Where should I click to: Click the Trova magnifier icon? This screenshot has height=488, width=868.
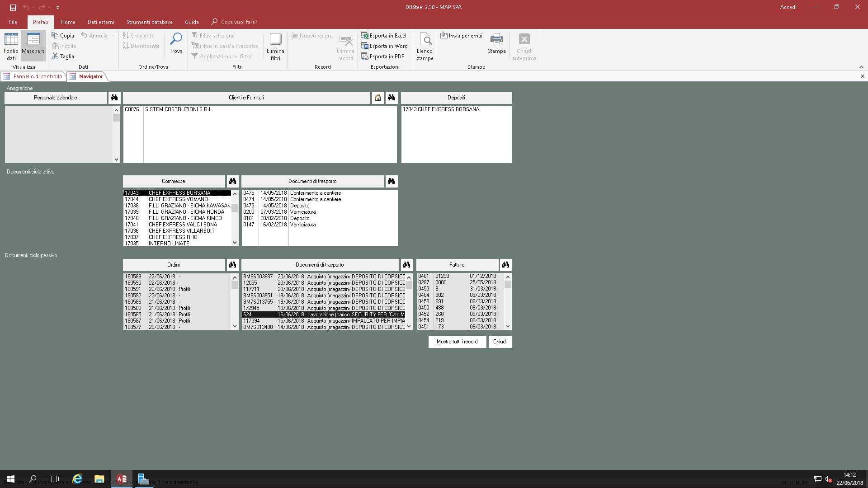(x=176, y=39)
